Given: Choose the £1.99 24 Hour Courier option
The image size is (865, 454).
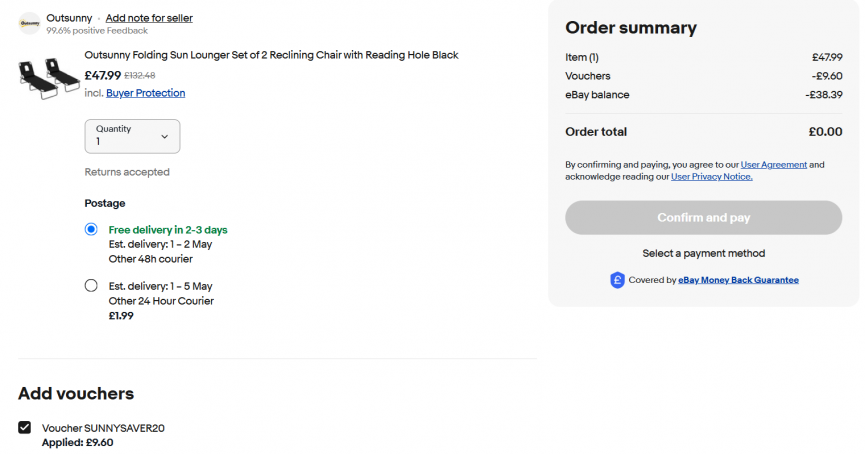Looking at the screenshot, I should point(91,286).
